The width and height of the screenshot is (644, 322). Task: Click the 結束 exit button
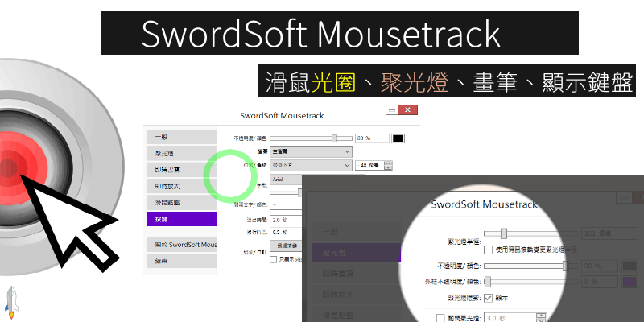pos(180,261)
